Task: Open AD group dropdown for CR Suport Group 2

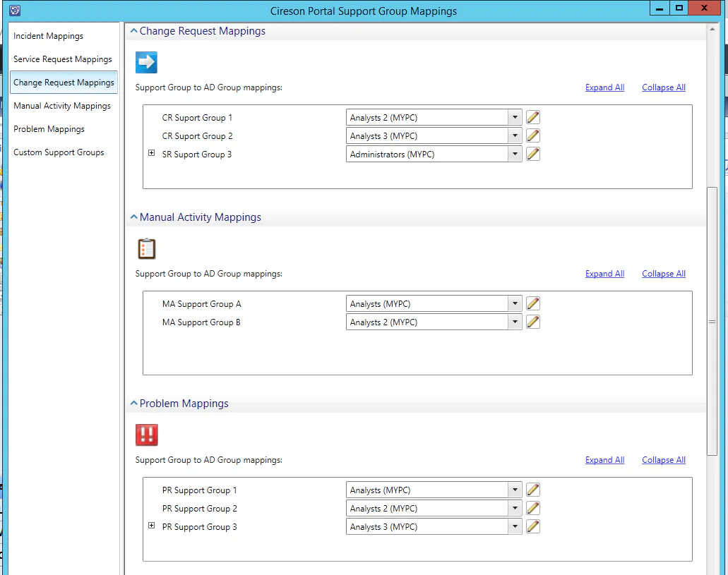Action: pyautogui.click(x=515, y=136)
